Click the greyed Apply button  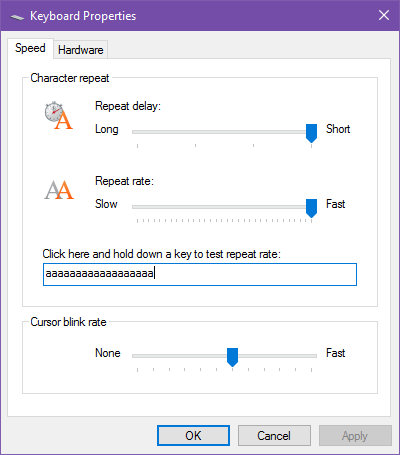tap(355, 435)
